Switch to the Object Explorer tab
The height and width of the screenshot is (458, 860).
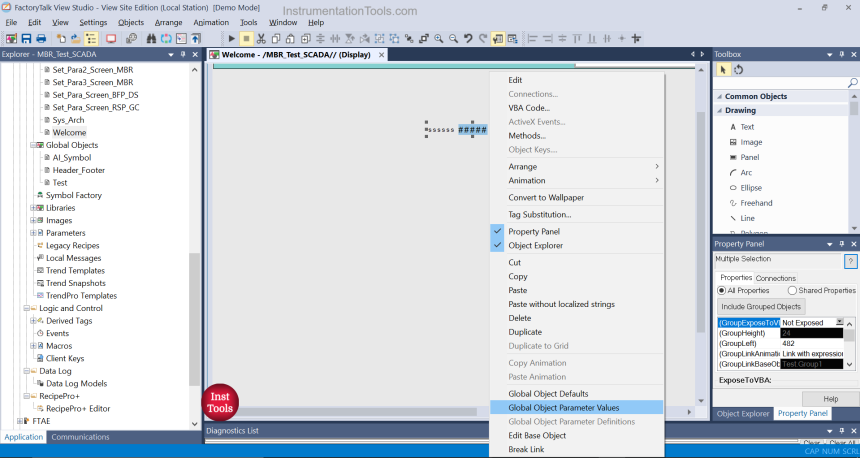[x=743, y=414]
